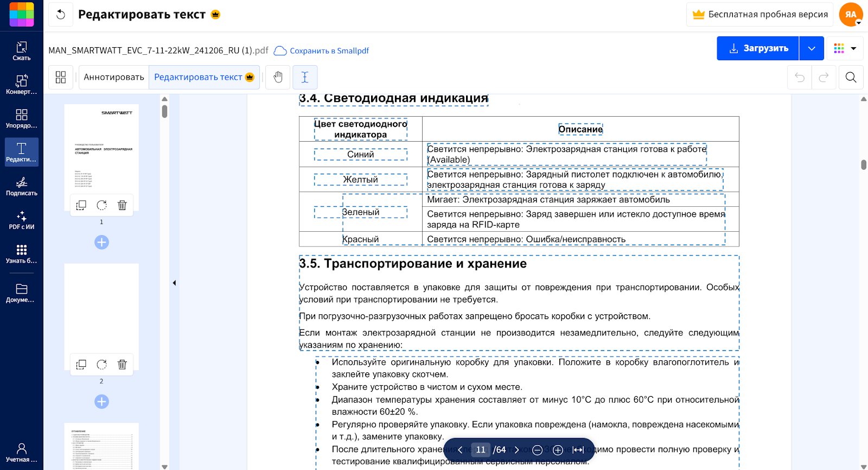Zoom out the document

538,450
